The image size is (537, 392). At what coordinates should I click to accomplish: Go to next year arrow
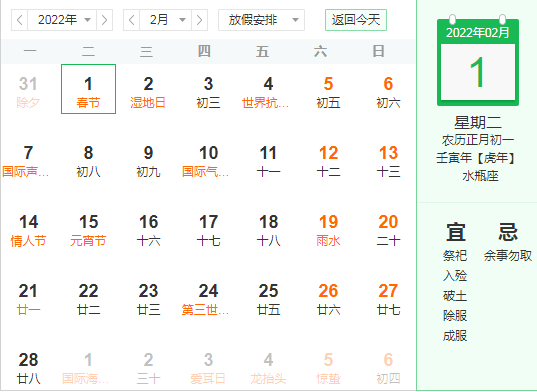tap(104, 20)
